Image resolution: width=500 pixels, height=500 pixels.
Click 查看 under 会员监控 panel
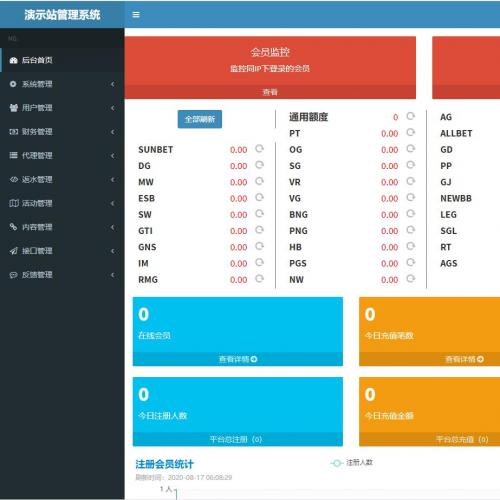[x=270, y=92]
